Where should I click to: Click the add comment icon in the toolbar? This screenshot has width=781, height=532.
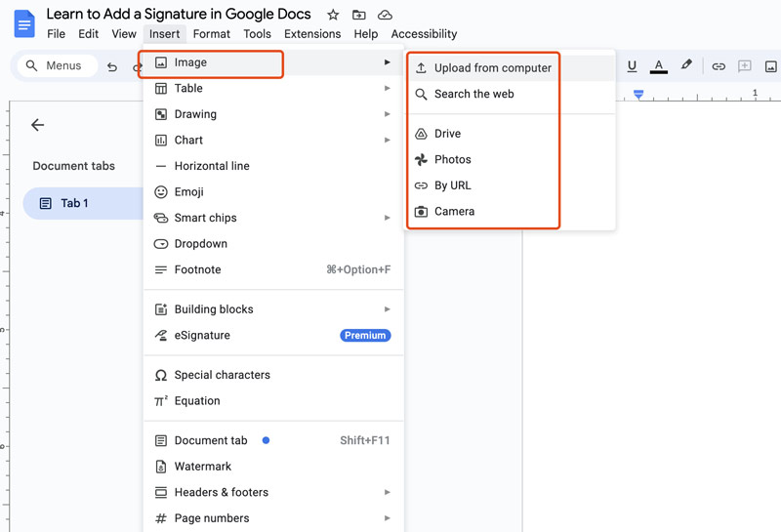tap(745, 66)
